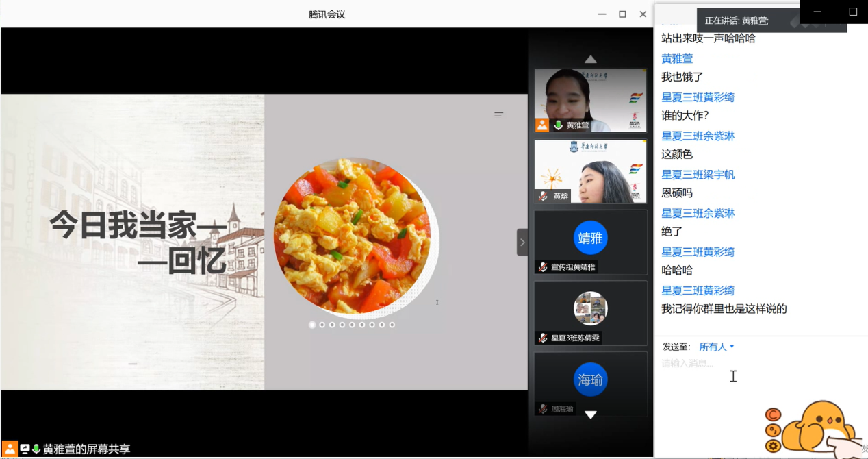Click the orange user icon in bottom bar
Image resolution: width=868 pixels, height=459 pixels.
point(10,449)
